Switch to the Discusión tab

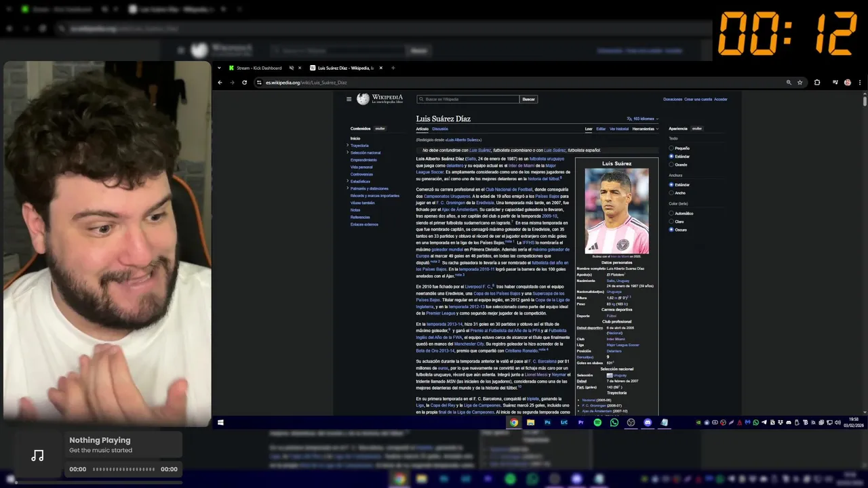pyautogui.click(x=440, y=129)
